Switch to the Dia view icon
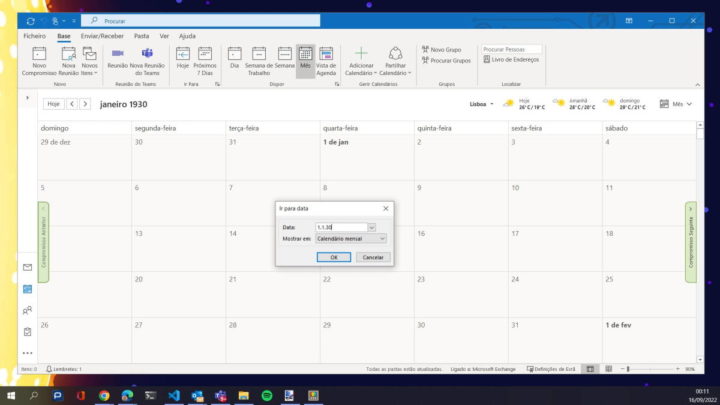This screenshot has height=405, width=720. (x=235, y=54)
